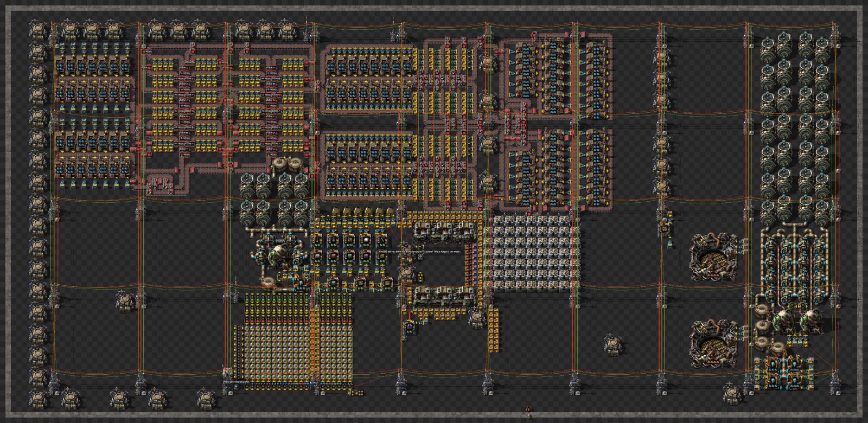
Task: Select bottom-right tank of the eight-tank cluster
Action: coord(301,213)
